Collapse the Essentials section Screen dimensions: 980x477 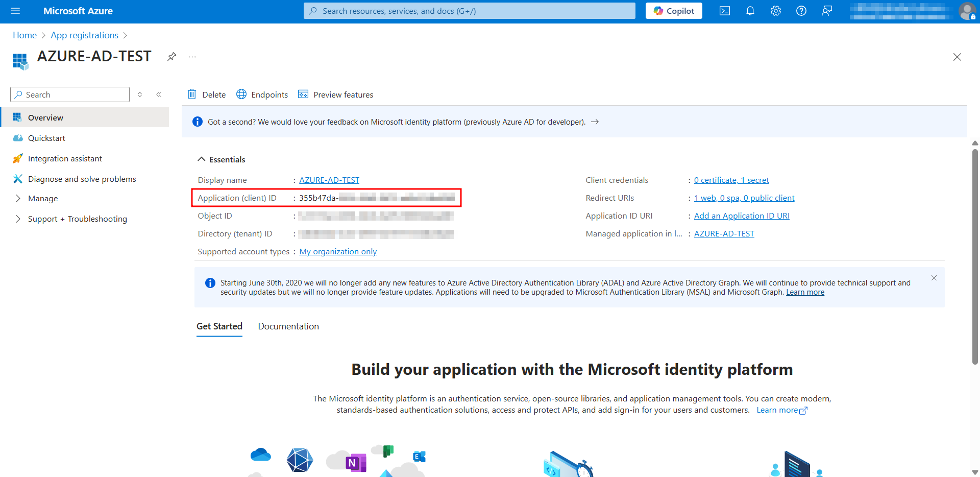pyautogui.click(x=221, y=159)
